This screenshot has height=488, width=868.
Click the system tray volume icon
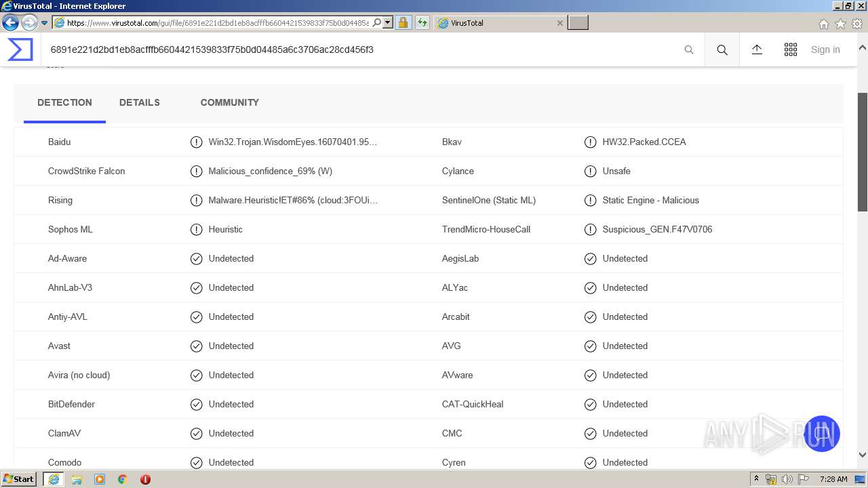click(787, 479)
